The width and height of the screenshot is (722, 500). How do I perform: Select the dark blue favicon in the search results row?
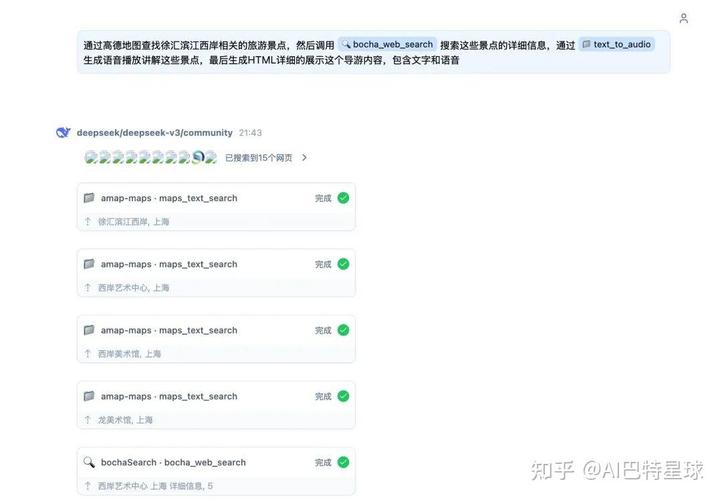[x=198, y=157]
